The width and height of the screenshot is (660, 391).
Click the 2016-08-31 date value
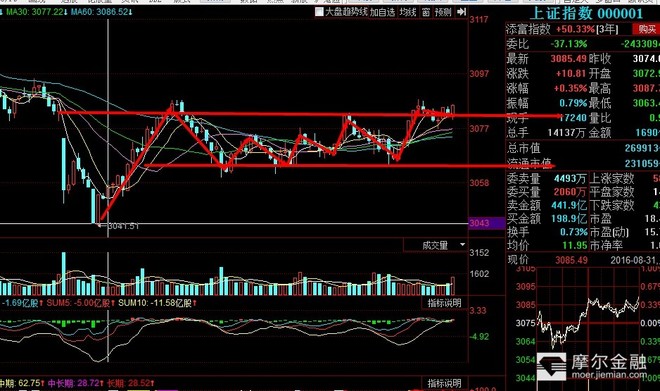pyautogui.click(x=634, y=260)
